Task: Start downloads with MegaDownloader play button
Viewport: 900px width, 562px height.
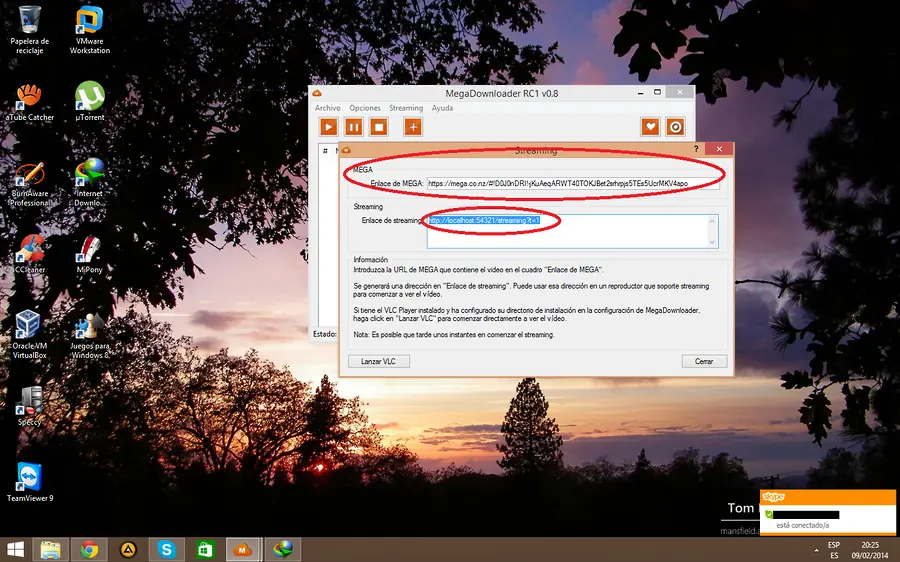Action: [x=328, y=127]
